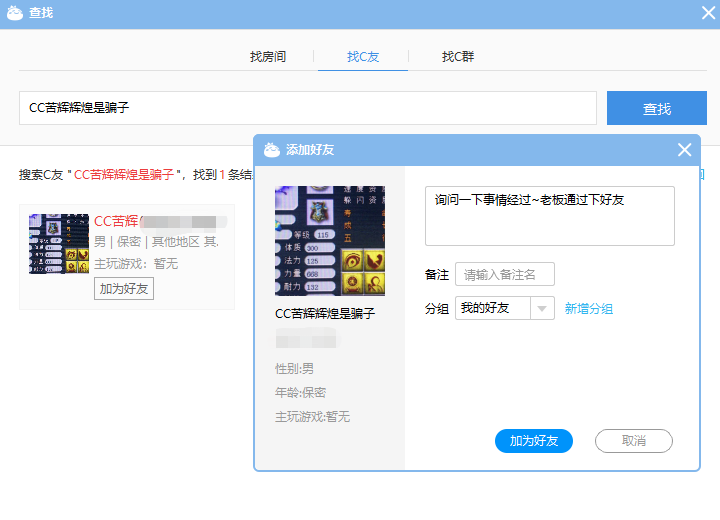Select the 找C友 tab
The width and height of the screenshot is (720, 520).
(363, 57)
